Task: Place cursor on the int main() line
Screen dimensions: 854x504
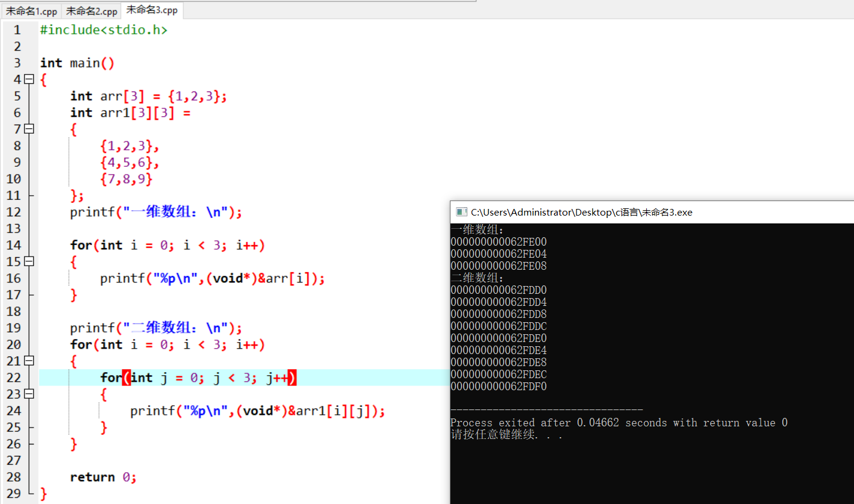Action: click(x=77, y=63)
